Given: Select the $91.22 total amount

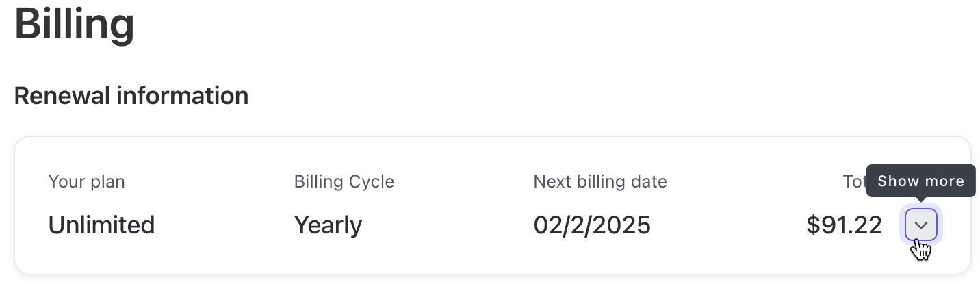Looking at the screenshot, I should pyautogui.click(x=844, y=225).
